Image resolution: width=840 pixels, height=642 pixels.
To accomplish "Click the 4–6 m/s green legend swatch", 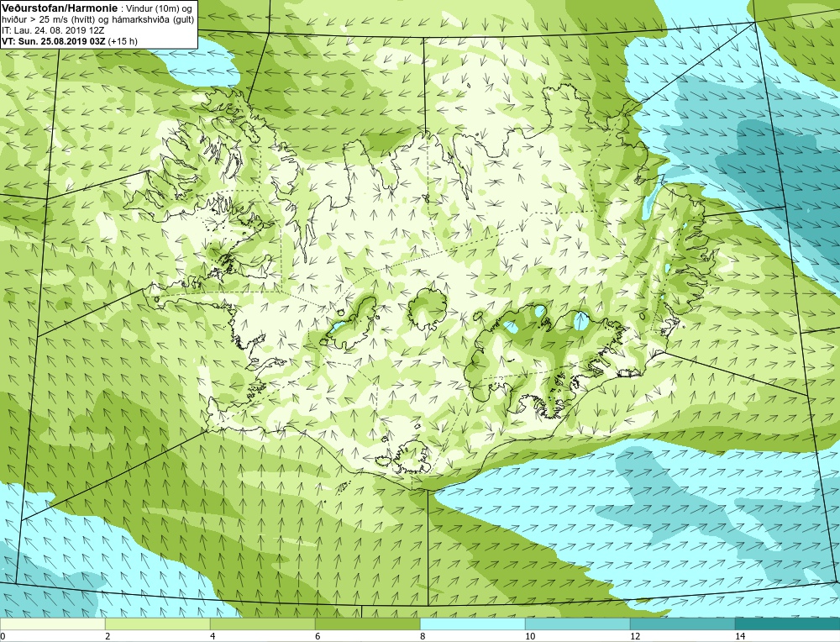I will pyautogui.click(x=262, y=624).
